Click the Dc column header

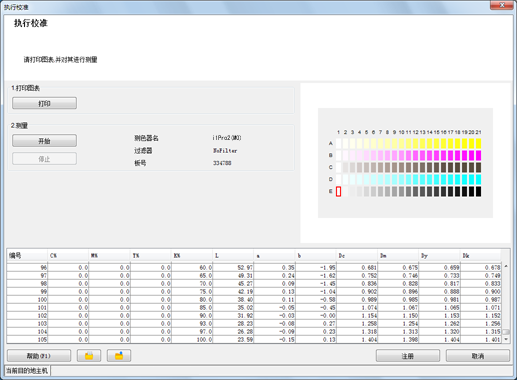[357, 256]
